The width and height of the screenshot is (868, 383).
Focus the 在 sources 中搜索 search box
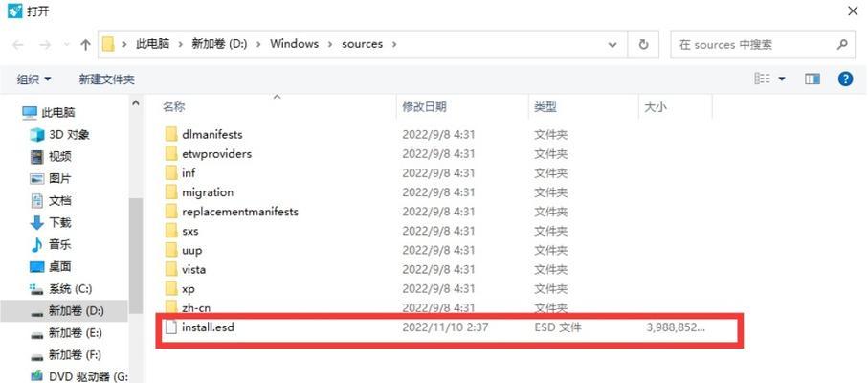click(761, 45)
